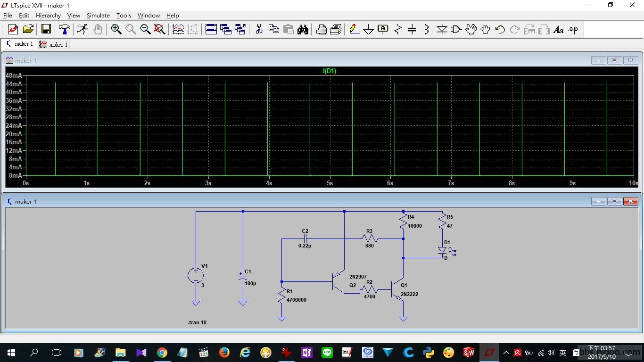This screenshot has width=644, height=362.
Task: Print the schematic
Action: click(336, 29)
